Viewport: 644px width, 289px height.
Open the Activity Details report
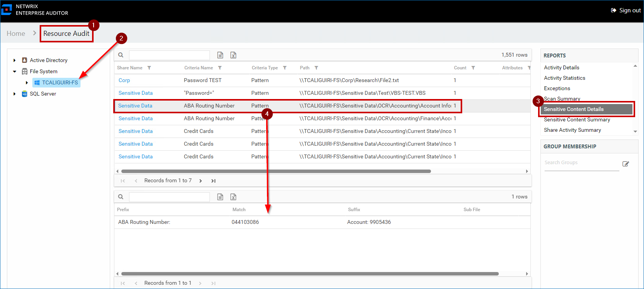point(561,67)
